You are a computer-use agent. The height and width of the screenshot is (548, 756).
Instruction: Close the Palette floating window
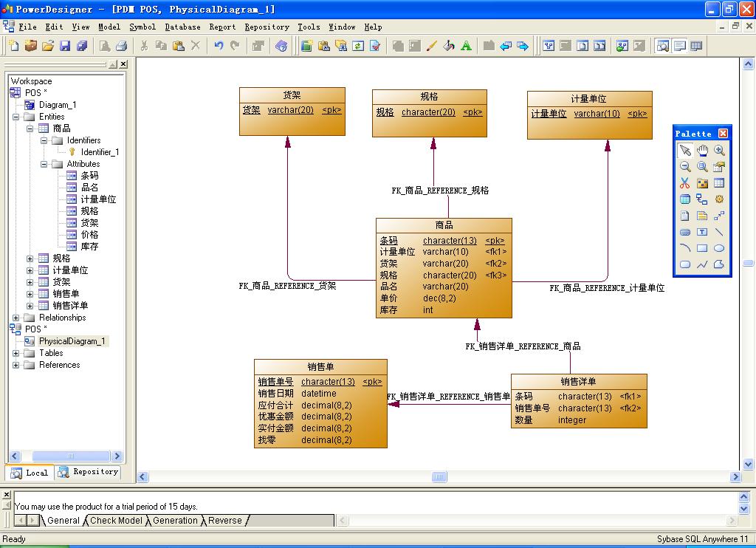click(724, 134)
